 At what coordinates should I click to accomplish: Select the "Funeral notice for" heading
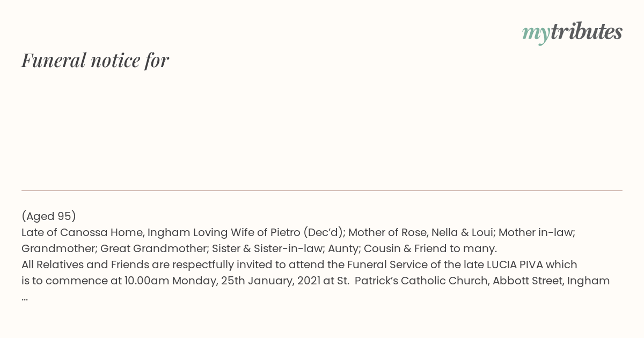[95, 60]
